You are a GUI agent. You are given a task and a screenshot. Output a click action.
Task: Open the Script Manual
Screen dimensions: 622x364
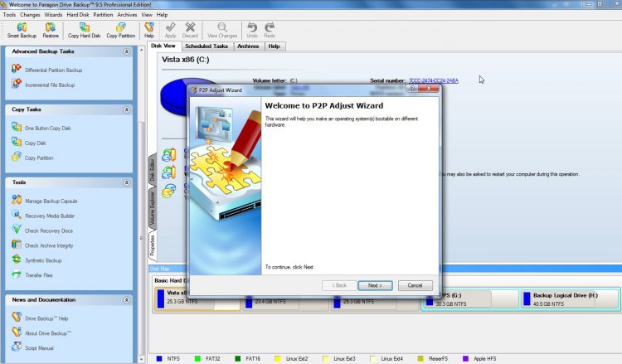click(32, 347)
